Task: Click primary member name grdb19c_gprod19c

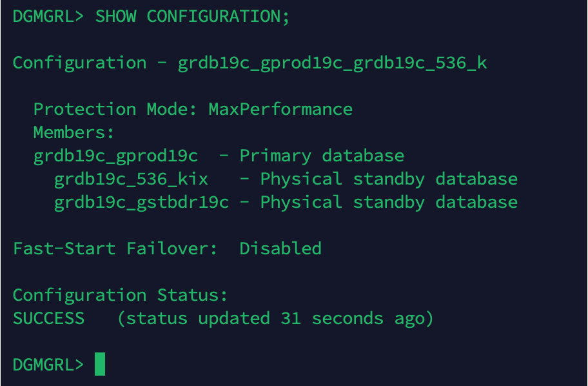Action: tap(115, 156)
